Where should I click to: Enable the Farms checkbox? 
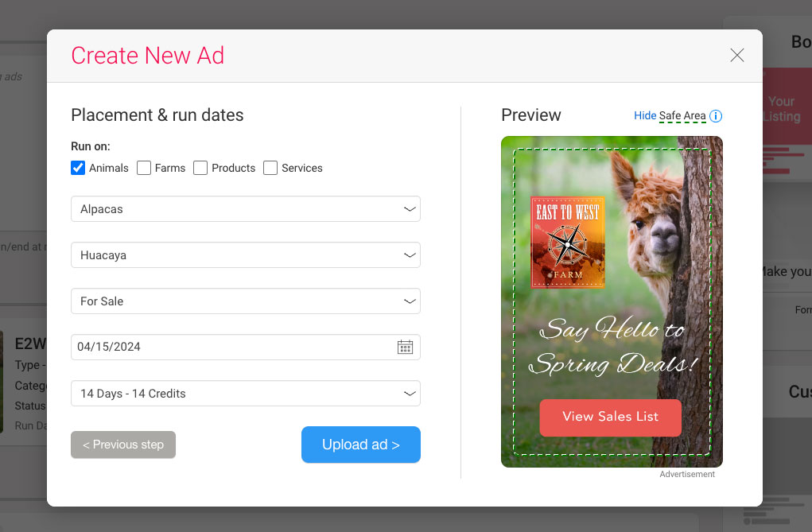144,168
